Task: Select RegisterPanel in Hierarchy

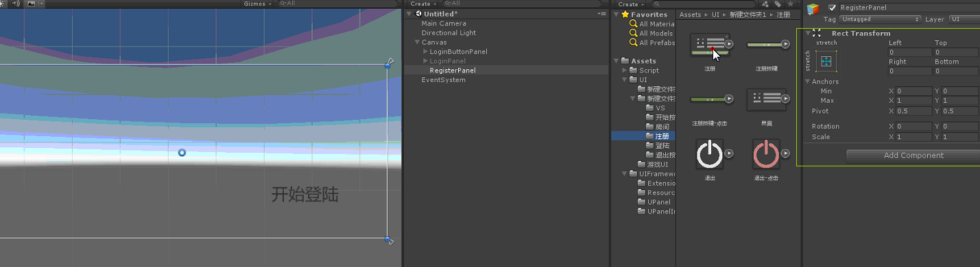Action: 453,71
